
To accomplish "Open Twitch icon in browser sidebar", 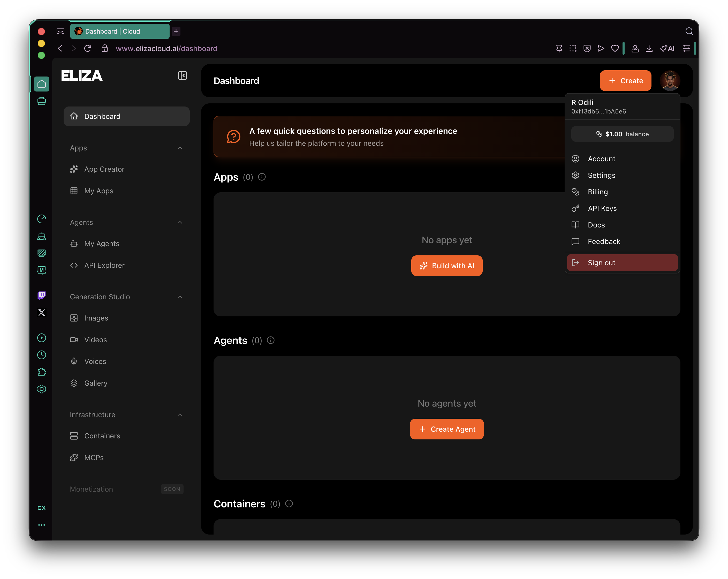I will click(42, 295).
